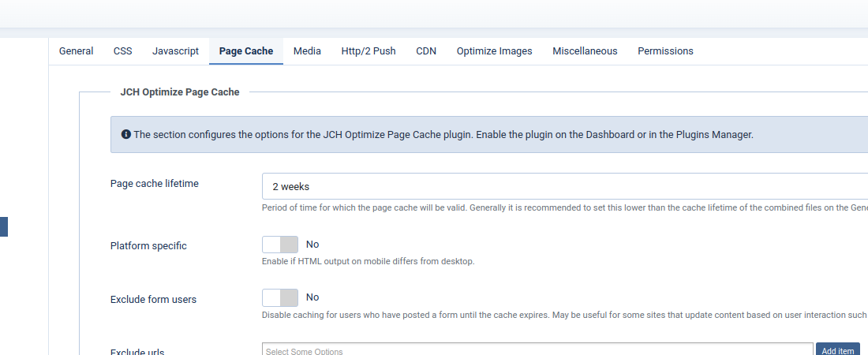Switch to the CSS tab
Viewport: 868px width, 355px height.
pyautogui.click(x=123, y=51)
